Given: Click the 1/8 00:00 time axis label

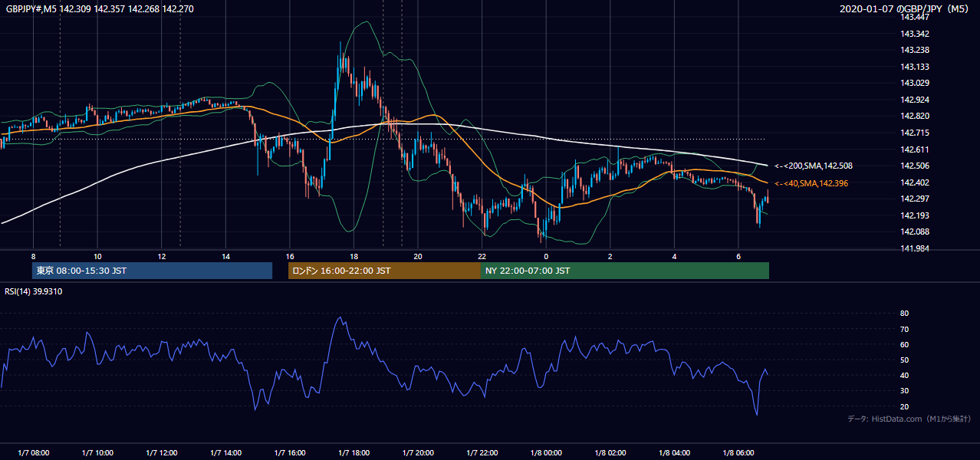Looking at the screenshot, I should click(546, 453).
